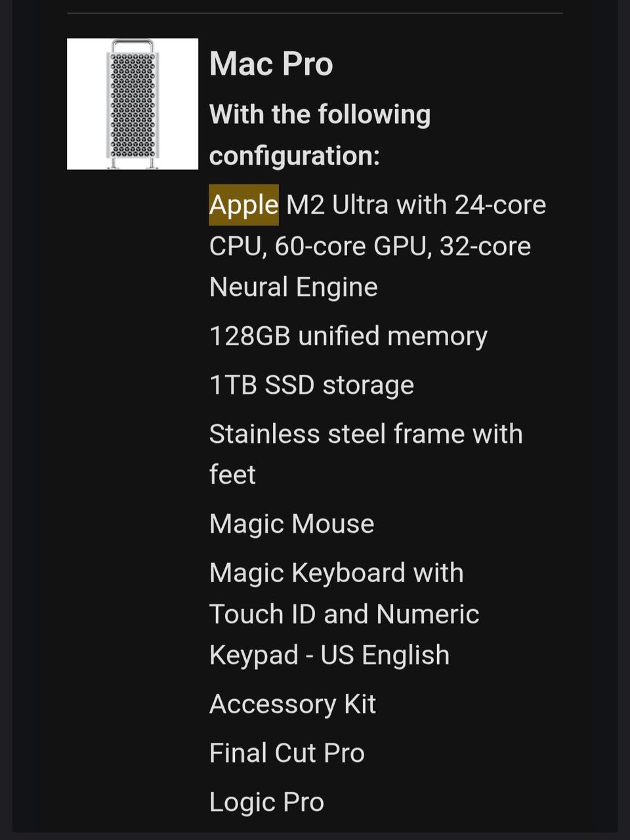Click the Mac Pro product image
The image size is (630, 840).
[x=133, y=104]
